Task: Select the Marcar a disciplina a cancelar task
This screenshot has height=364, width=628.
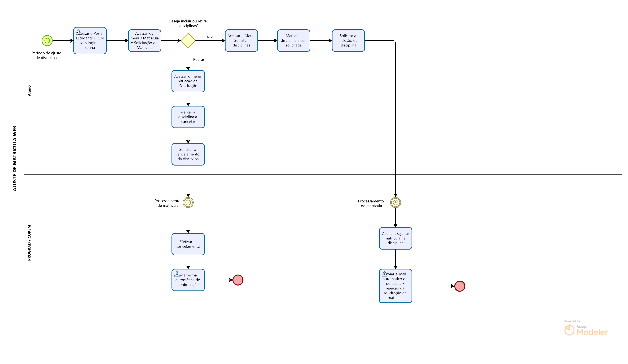Action: tap(188, 117)
